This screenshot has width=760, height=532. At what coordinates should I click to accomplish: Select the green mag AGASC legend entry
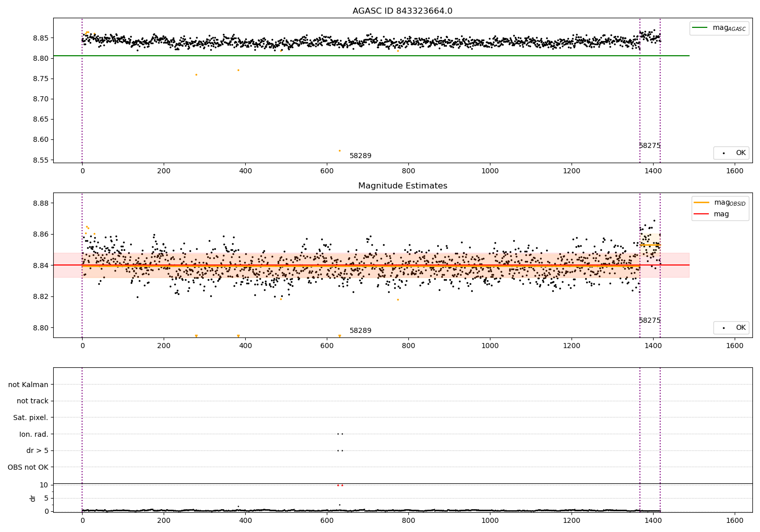tap(719, 28)
